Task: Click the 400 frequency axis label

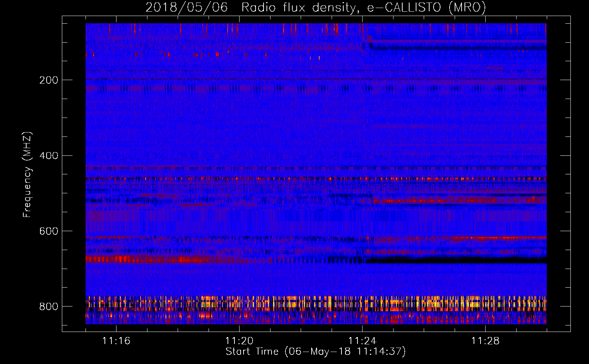Action: pyautogui.click(x=49, y=156)
